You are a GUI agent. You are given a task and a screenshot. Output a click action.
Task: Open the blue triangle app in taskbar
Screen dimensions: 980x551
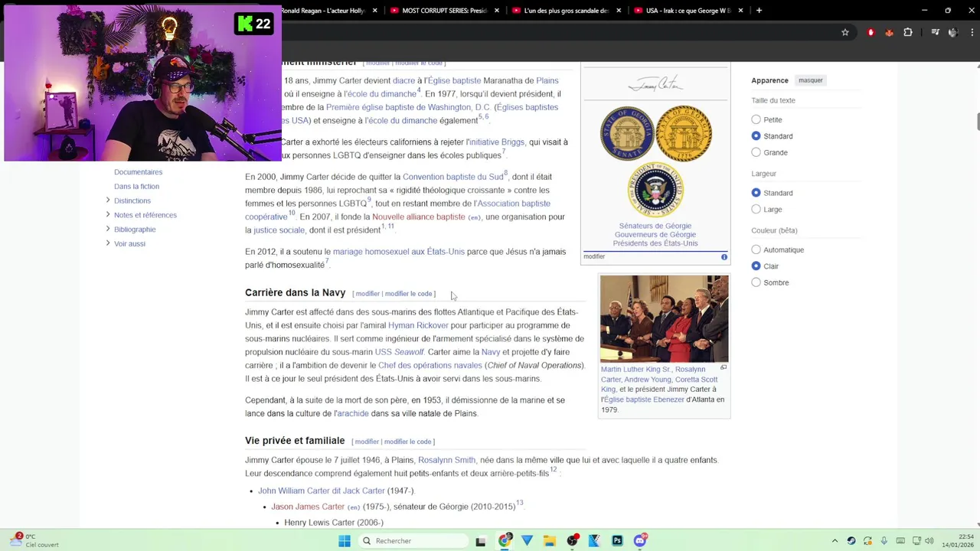[527, 541]
